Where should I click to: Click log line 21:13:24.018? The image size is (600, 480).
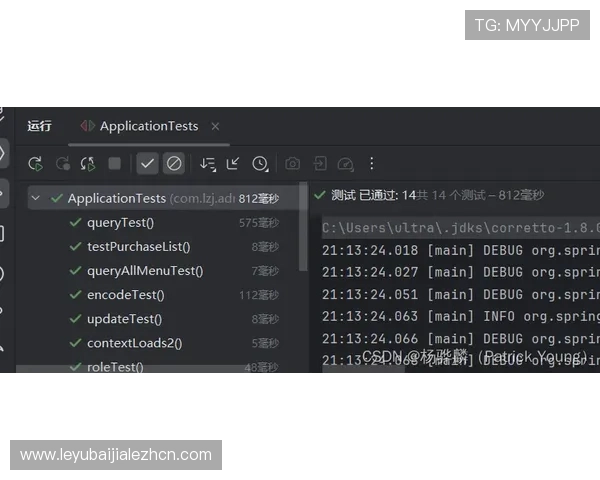coord(461,250)
